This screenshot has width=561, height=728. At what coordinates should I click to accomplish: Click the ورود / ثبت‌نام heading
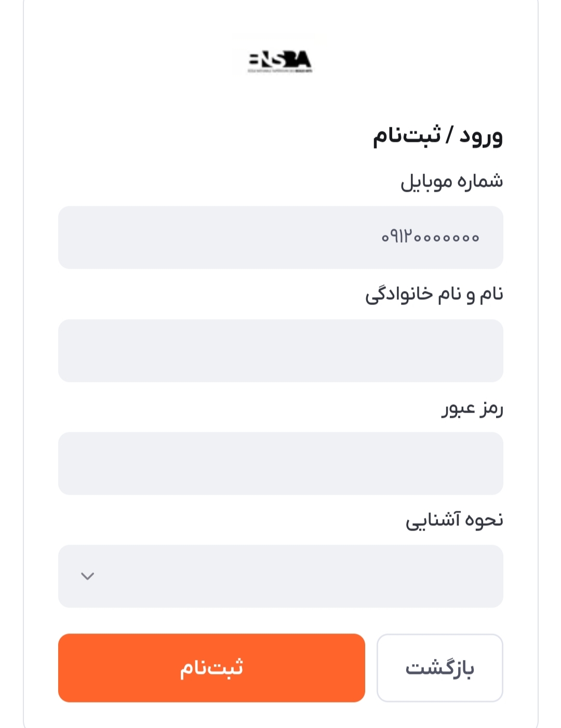click(437, 136)
